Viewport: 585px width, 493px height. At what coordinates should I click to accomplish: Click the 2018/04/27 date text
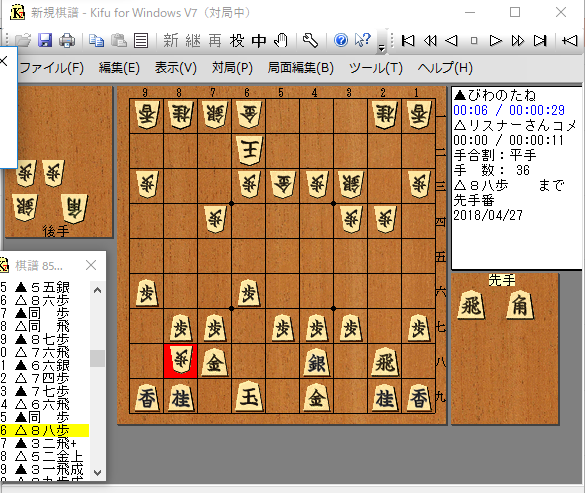pos(488,215)
